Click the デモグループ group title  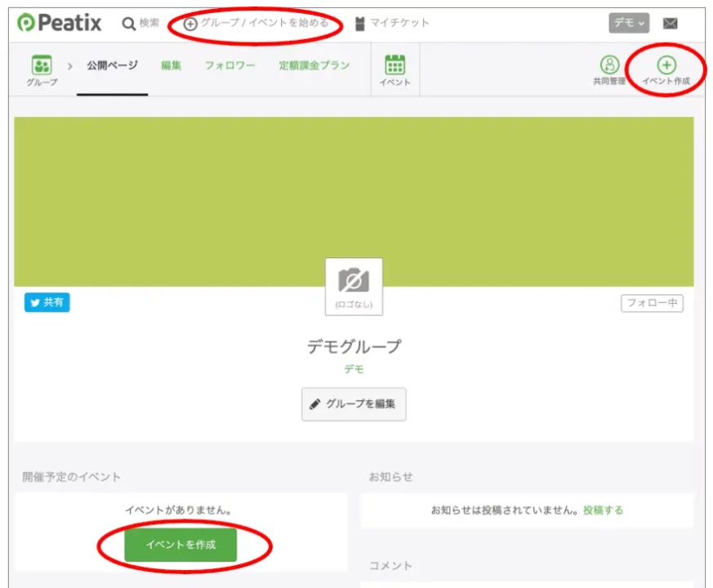pyautogui.click(x=354, y=346)
